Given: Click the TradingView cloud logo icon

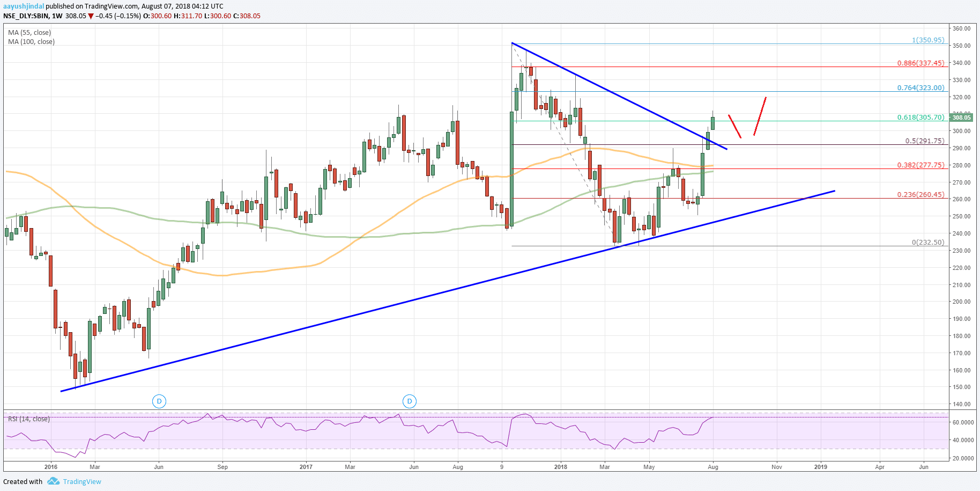Looking at the screenshot, I should click(53, 481).
